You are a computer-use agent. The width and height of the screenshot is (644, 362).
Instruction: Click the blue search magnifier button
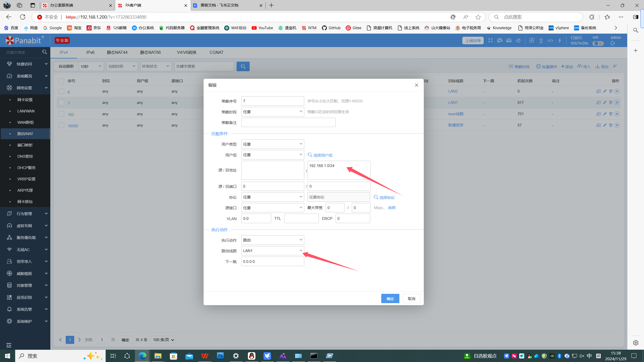(x=243, y=66)
